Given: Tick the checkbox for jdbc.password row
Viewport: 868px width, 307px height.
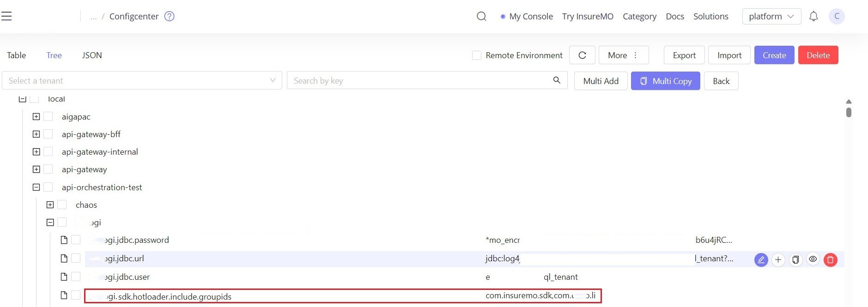Looking at the screenshot, I should coord(76,240).
